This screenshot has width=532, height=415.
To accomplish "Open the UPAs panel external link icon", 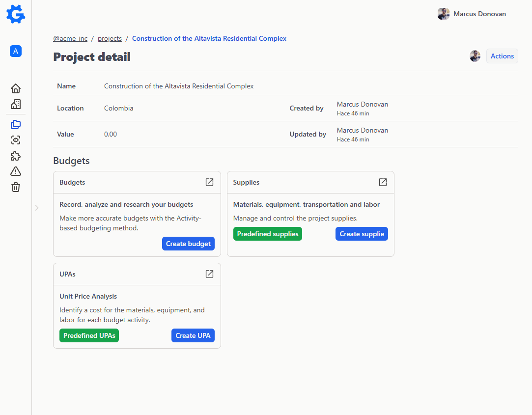I will (209, 274).
